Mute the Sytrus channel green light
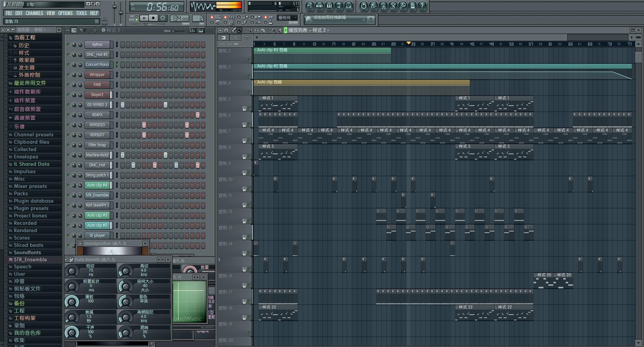 68,45
